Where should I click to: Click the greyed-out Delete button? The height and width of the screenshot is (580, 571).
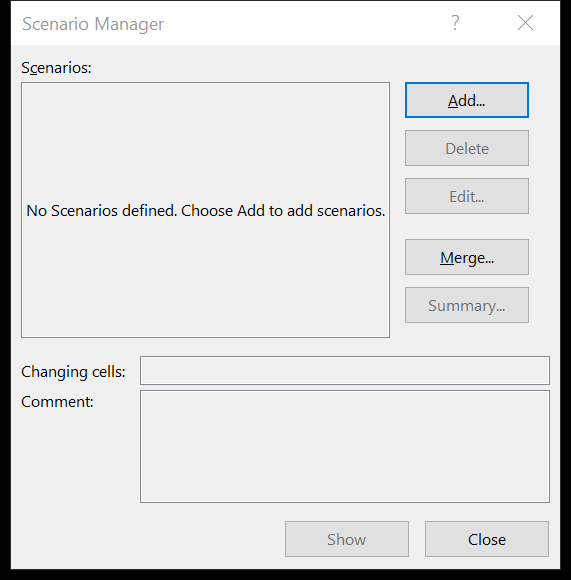(467, 148)
